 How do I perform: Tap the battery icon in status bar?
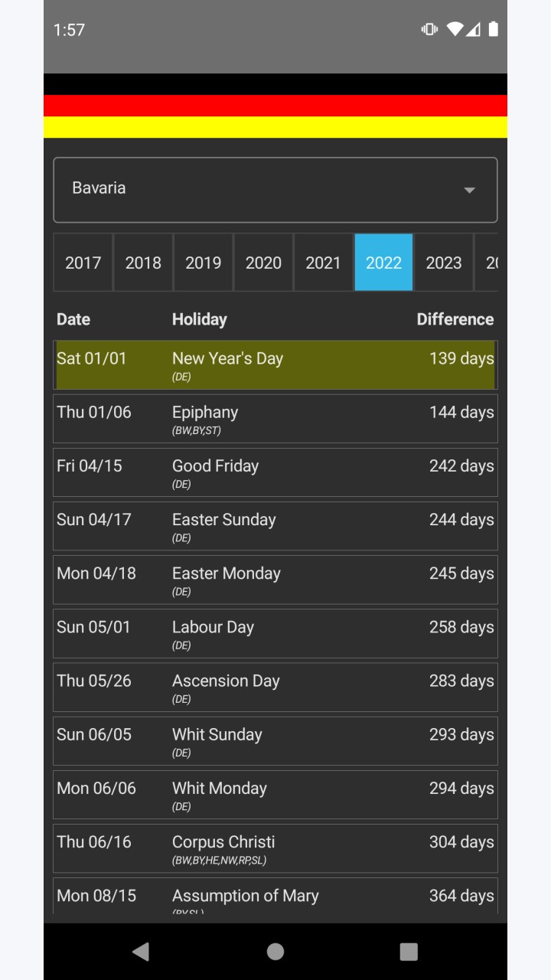[x=494, y=29]
